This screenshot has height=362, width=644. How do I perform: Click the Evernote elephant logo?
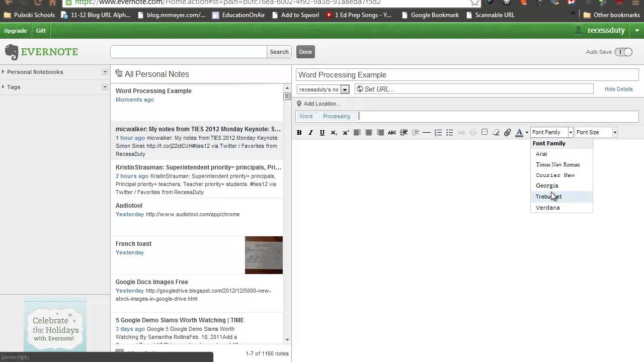[x=12, y=52]
